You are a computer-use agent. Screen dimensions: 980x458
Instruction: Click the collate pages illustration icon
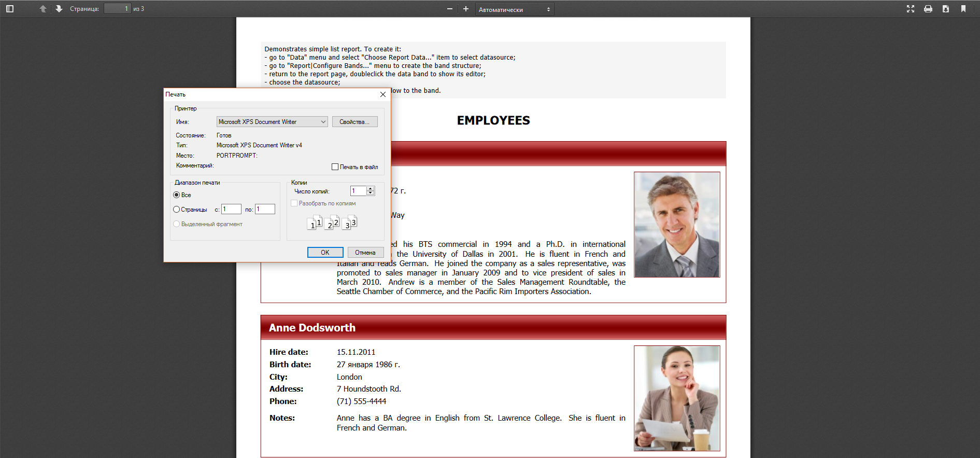pos(332,223)
